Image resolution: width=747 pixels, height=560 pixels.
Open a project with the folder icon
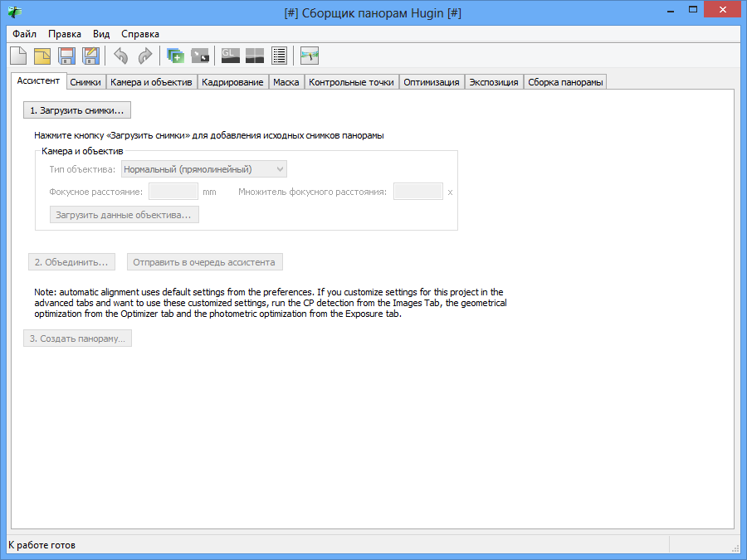(x=42, y=56)
